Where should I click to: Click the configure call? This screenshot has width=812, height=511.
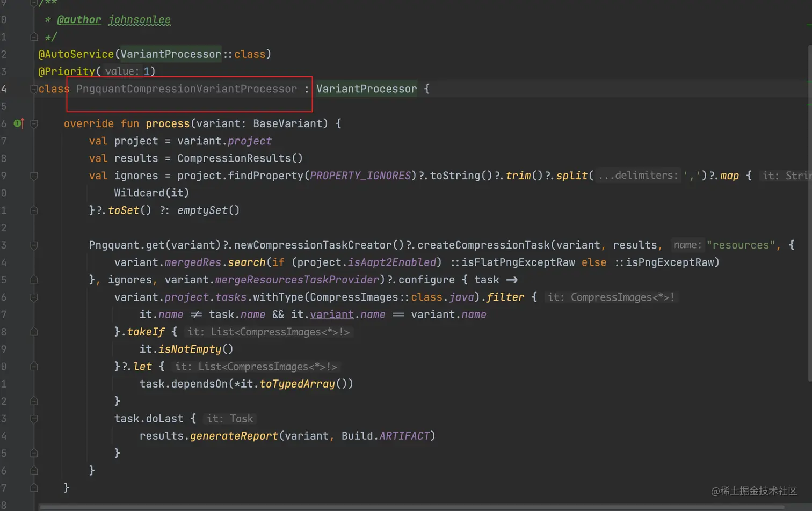(426, 280)
